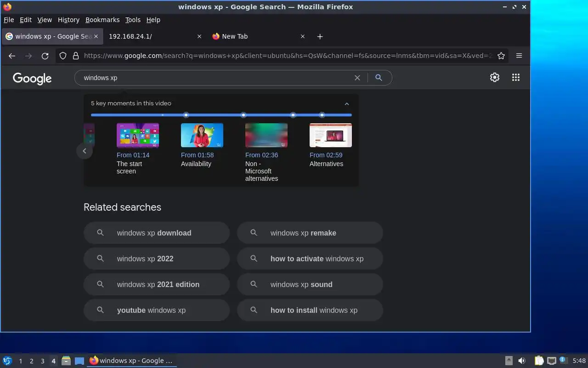Jump to From 02:36 timestamp link

[x=261, y=155]
